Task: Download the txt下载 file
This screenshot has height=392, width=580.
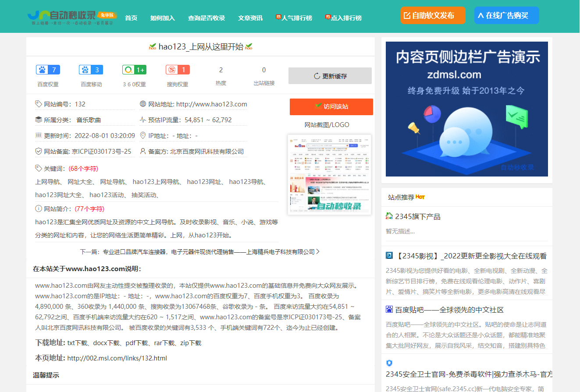Action: pos(77,343)
